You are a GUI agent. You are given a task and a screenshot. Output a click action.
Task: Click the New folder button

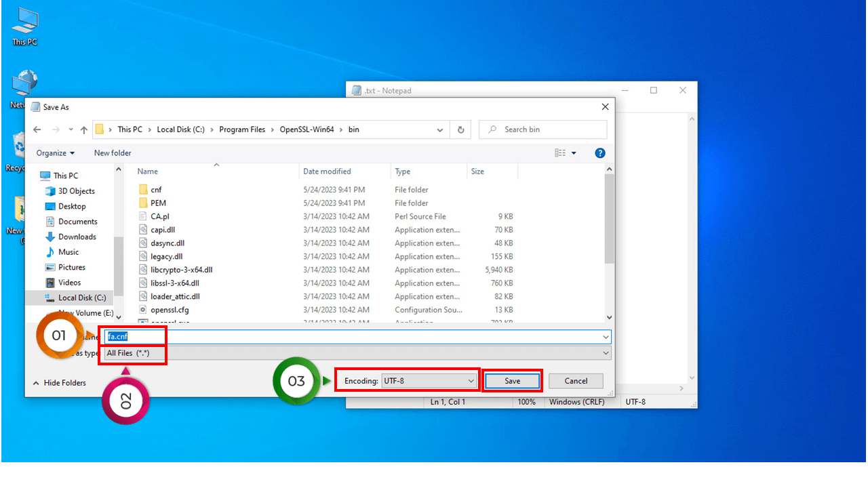point(113,153)
